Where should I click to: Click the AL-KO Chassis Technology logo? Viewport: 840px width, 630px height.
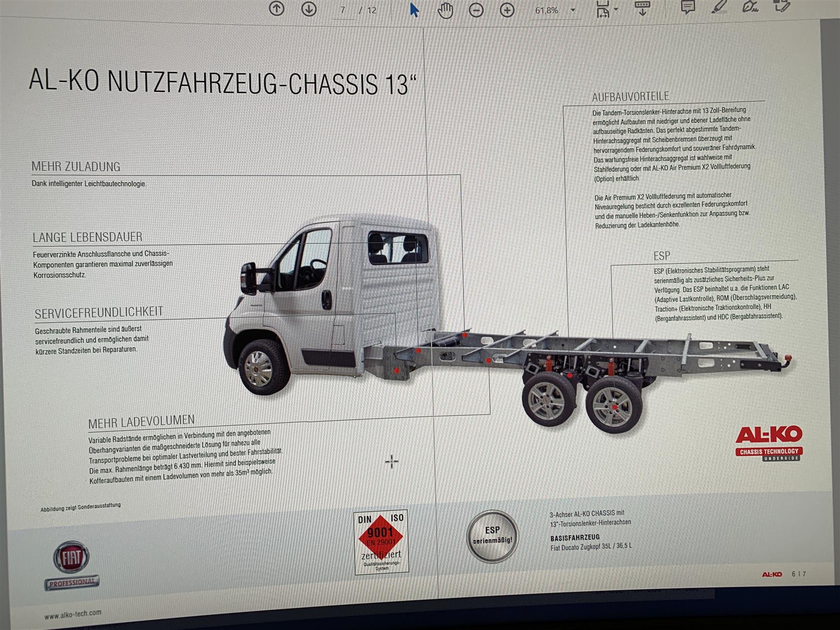pyautogui.click(x=769, y=443)
